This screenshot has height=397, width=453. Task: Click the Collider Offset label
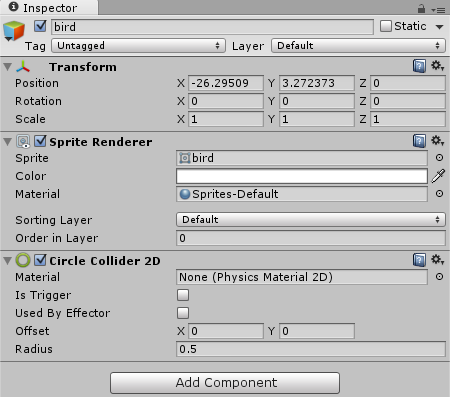(x=32, y=331)
